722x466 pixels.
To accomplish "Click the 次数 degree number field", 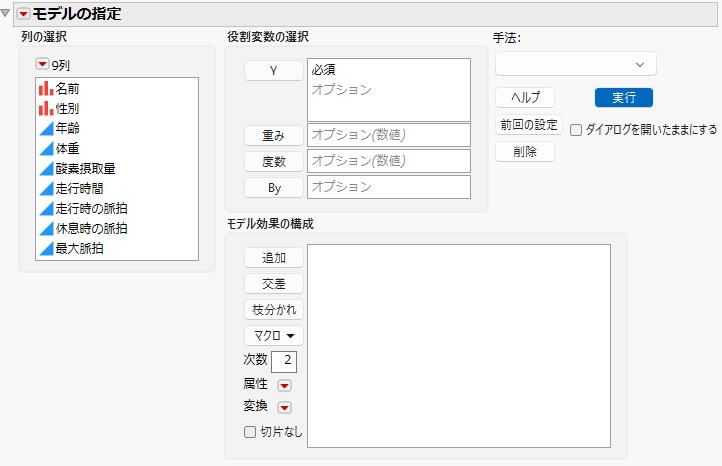I will click(284, 361).
